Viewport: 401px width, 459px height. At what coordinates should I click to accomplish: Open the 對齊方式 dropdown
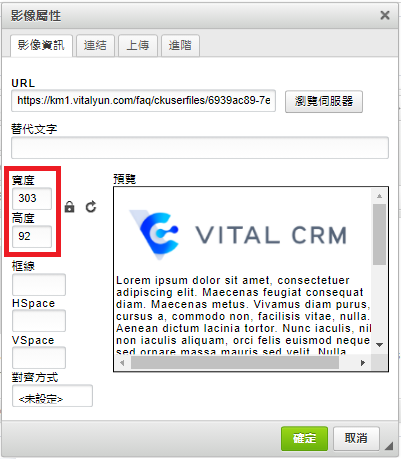point(52,396)
